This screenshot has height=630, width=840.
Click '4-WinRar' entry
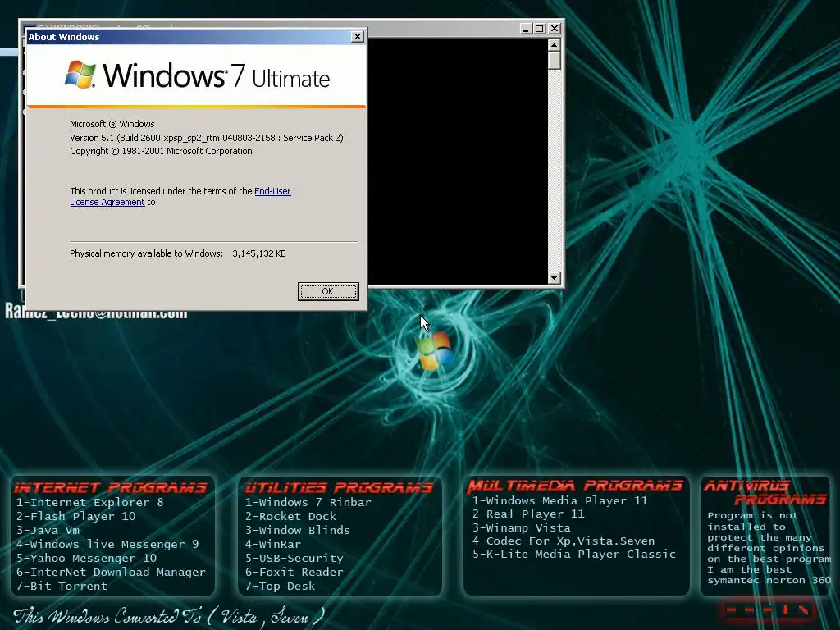pyautogui.click(x=273, y=544)
